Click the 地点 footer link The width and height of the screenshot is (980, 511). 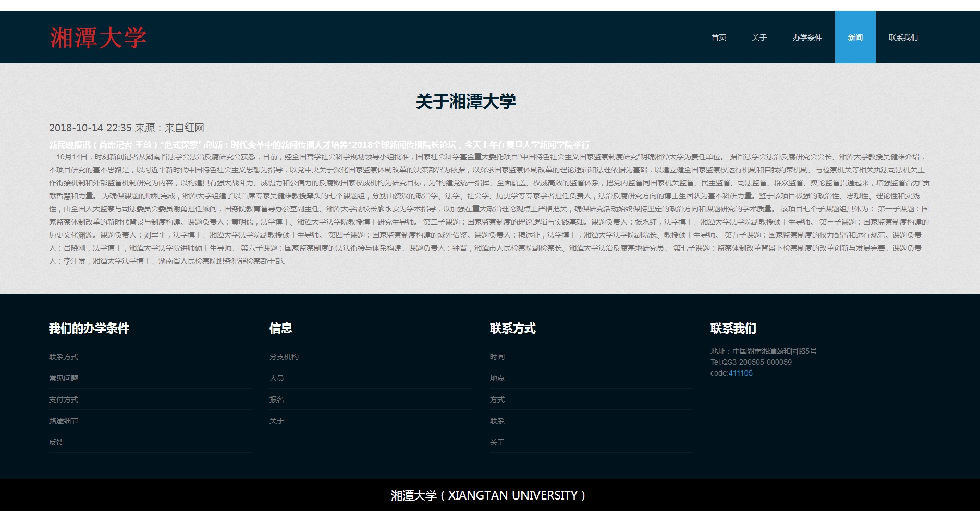497,378
